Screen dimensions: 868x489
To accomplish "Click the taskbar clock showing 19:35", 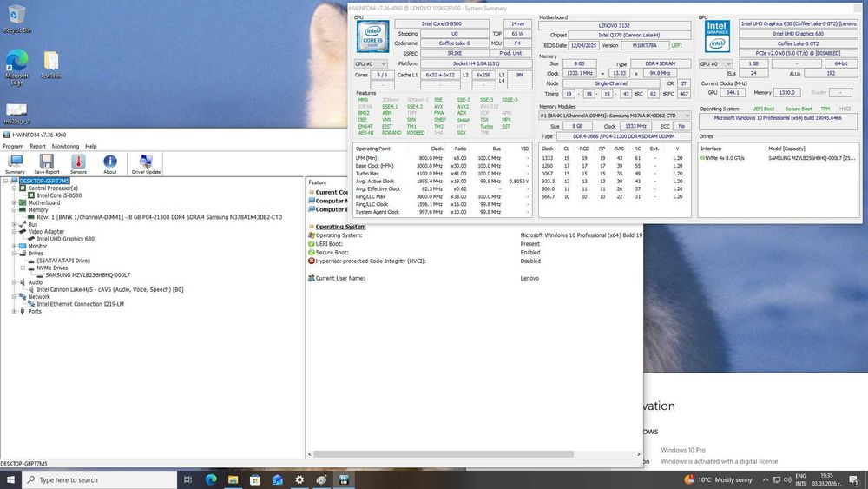I will [x=826, y=479].
